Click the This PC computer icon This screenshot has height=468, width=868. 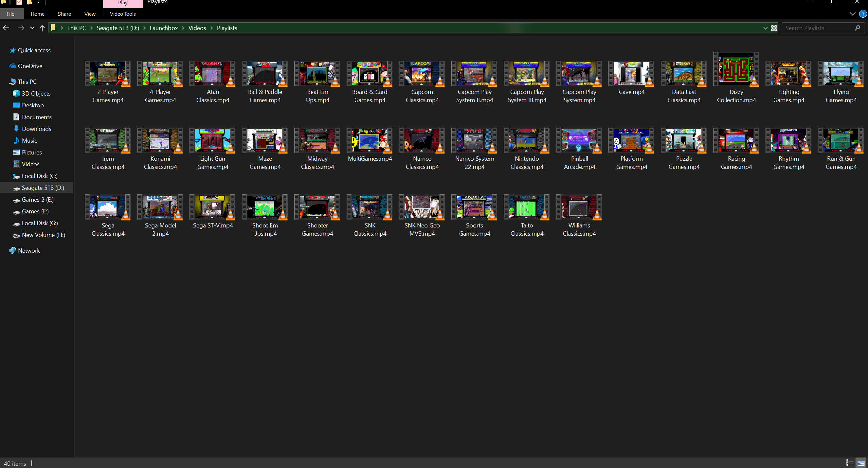tap(13, 81)
